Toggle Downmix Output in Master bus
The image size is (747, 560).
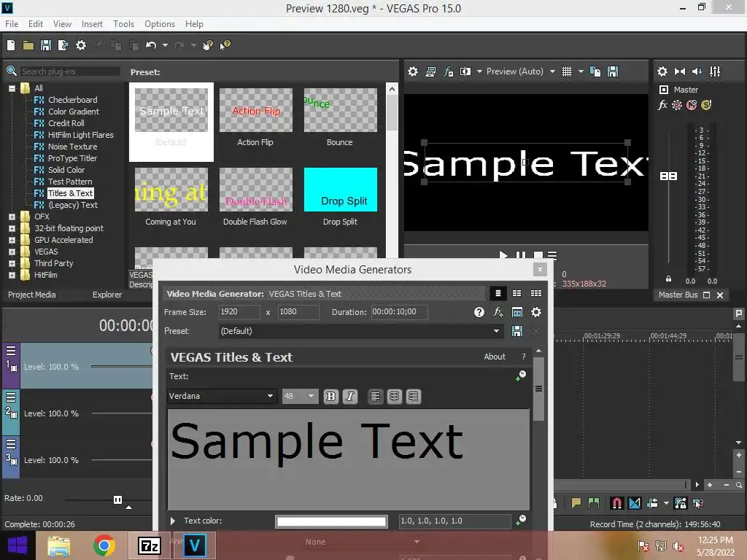click(680, 71)
